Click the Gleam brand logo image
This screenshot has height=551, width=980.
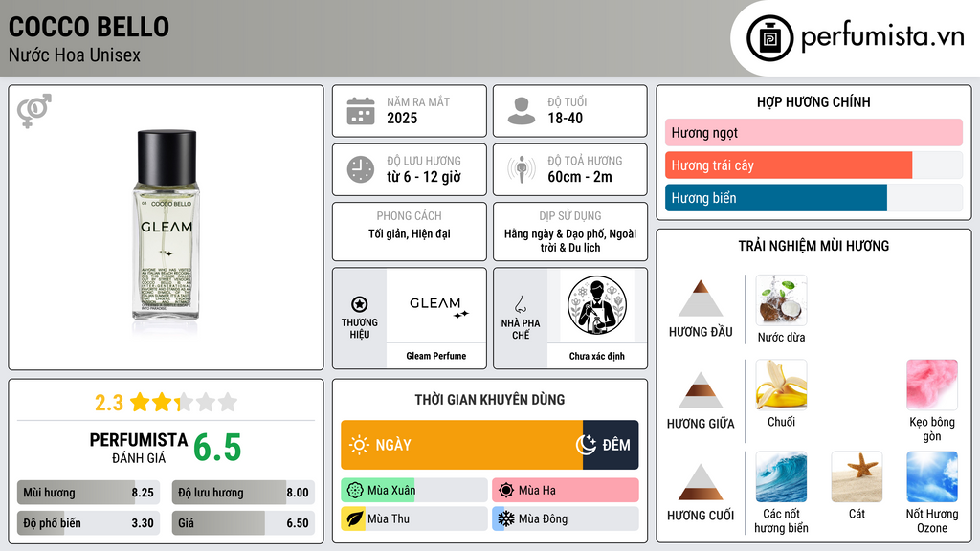(x=436, y=305)
